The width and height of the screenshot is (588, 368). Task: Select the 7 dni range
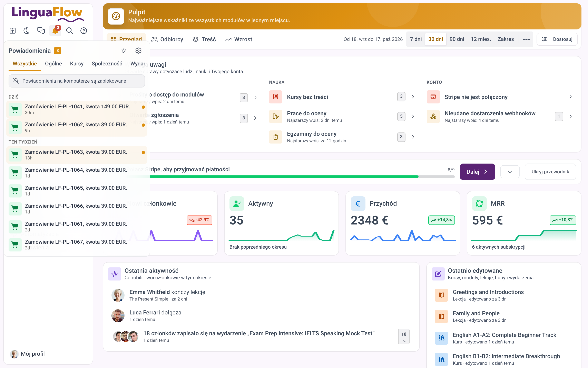pyautogui.click(x=416, y=39)
